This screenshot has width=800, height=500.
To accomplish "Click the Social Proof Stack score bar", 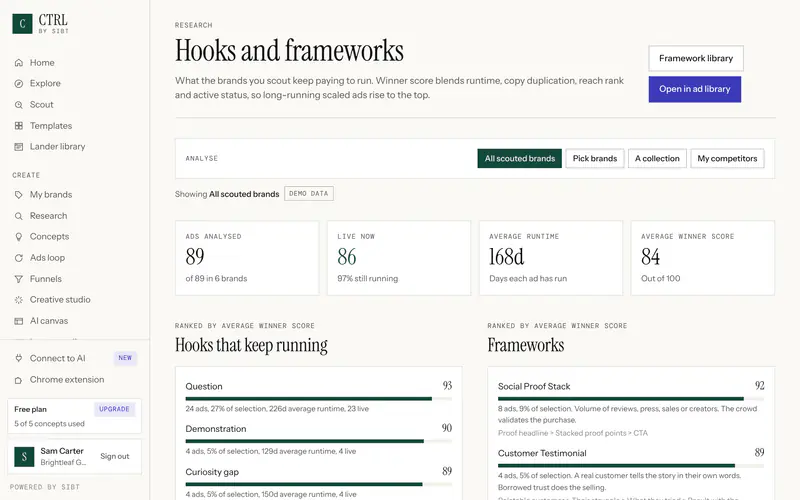I will pos(631,398).
